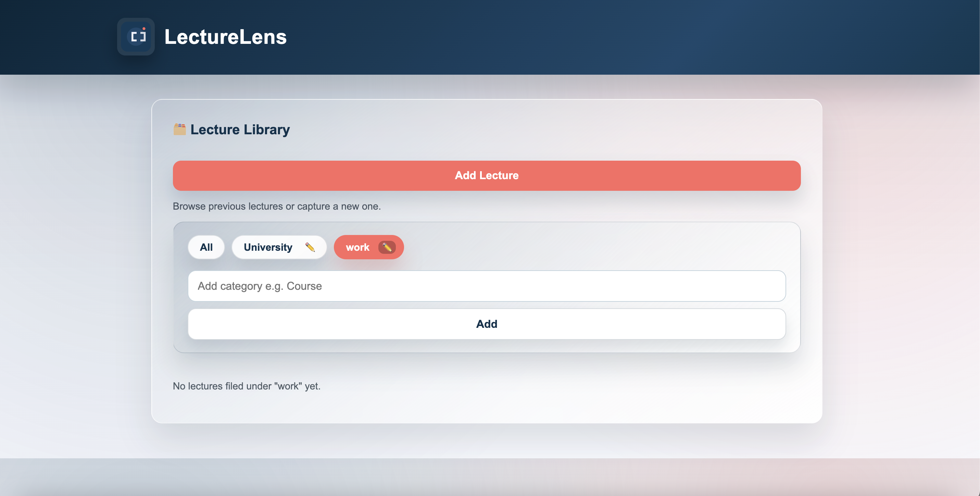The image size is (980, 496).
Task: Click the LectureLens title text
Action: pyautogui.click(x=225, y=37)
